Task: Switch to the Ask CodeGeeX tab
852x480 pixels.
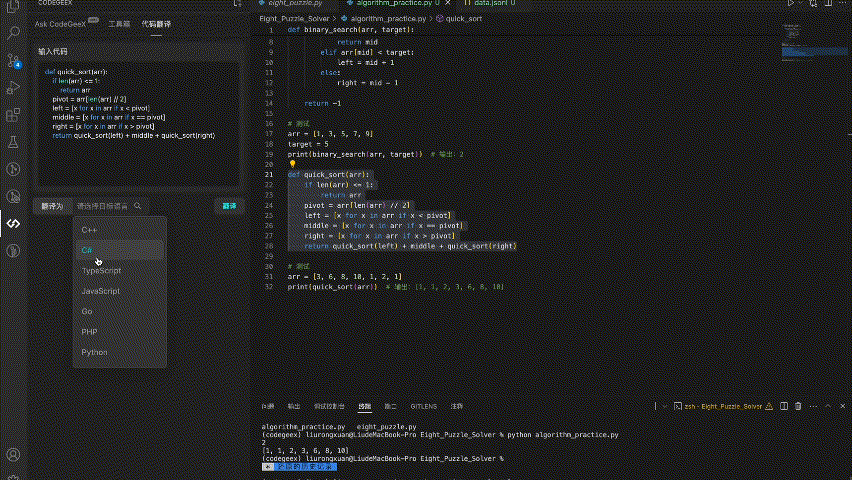Action: tap(59, 23)
